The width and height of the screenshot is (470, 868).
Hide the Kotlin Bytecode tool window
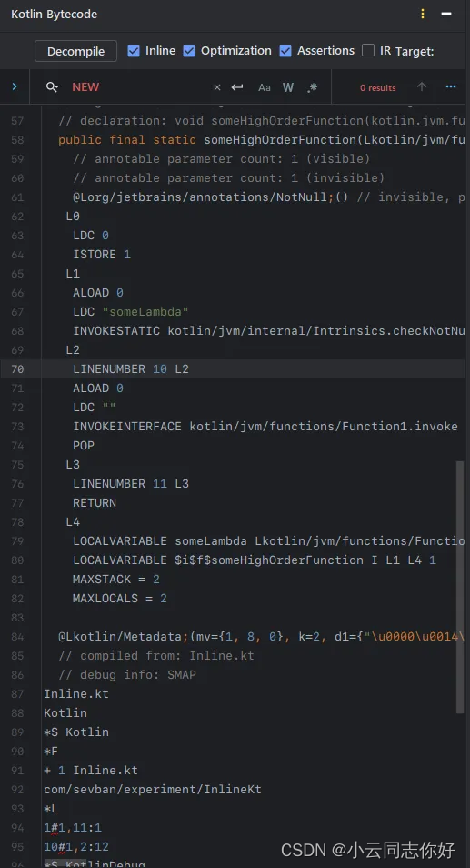pos(446,14)
